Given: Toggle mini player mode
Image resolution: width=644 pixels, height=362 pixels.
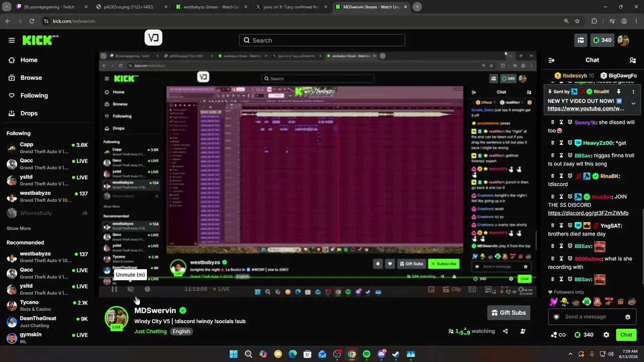Looking at the screenshot, I should coord(431,289).
